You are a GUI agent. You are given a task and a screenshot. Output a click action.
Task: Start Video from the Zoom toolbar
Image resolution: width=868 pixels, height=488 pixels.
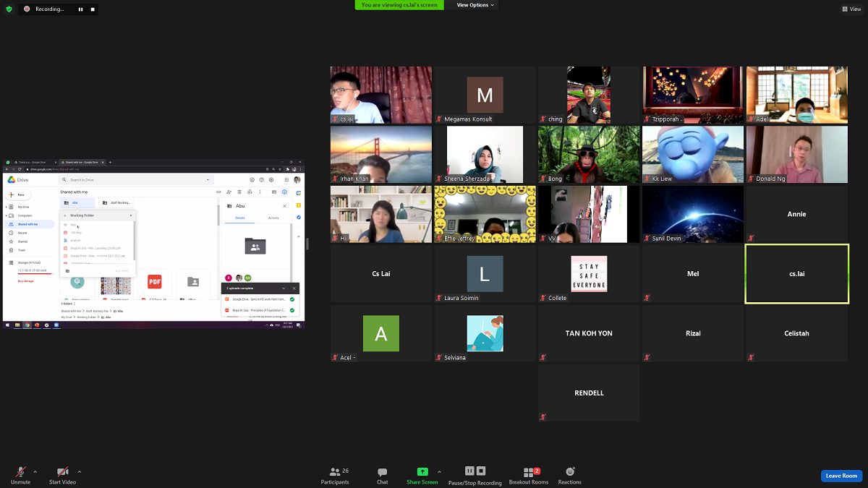coord(62,474)
